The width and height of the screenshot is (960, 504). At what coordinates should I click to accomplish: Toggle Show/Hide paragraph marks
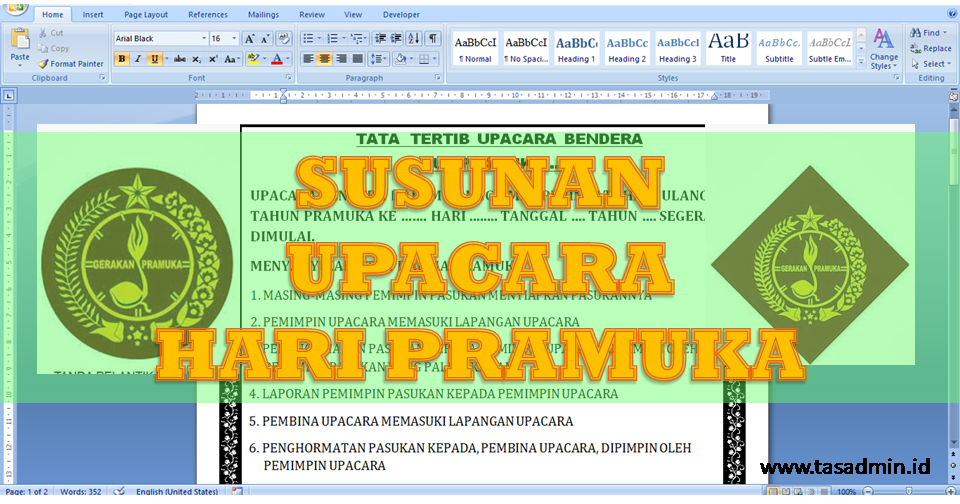(433, 39)
